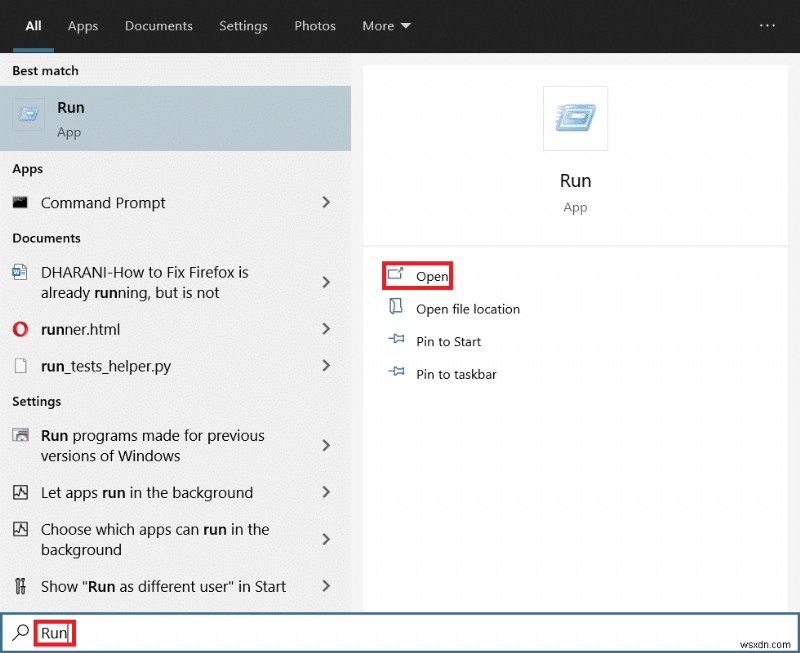
Task: Expand runner.html result chevron
Action: pos(326,329)
